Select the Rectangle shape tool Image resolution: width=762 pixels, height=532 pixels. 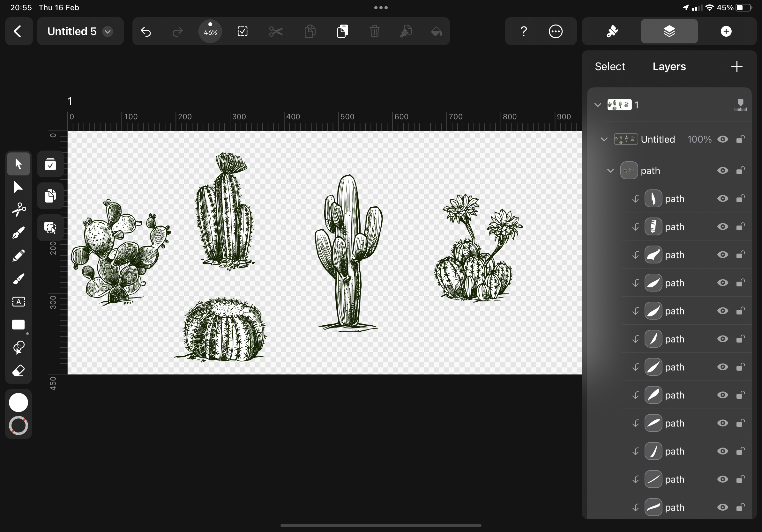[x=19, y=325]
